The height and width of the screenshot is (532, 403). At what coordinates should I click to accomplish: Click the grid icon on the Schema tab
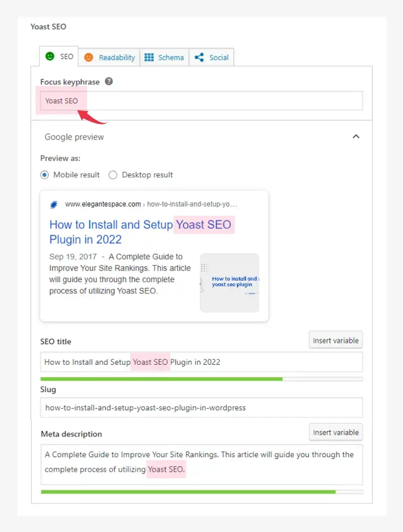[148, 57]
